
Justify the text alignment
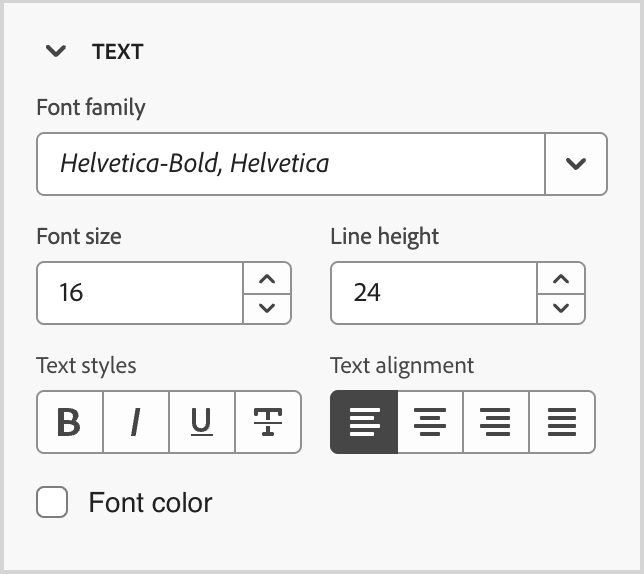pyautogui.click(x=562, y=422)
